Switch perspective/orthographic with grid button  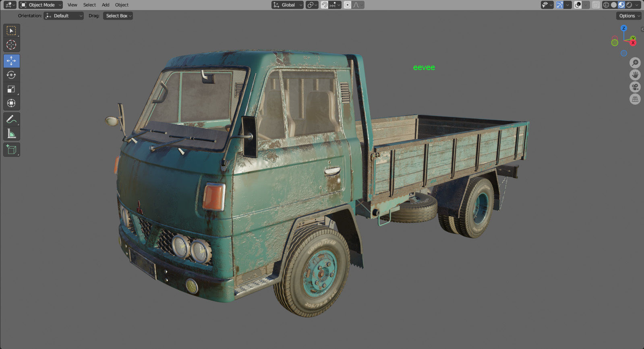pos(635,99)
